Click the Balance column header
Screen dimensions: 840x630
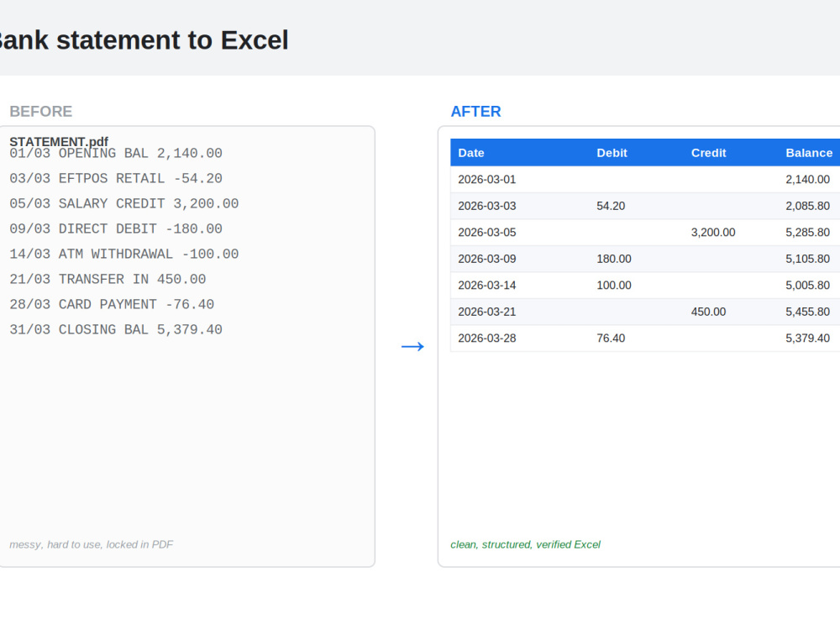tap(809, 153)
